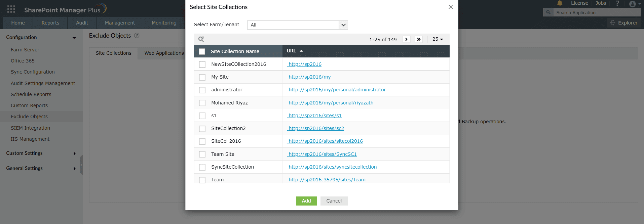Click the notification bell icon
Screen dimensions: 644x224
560,3
